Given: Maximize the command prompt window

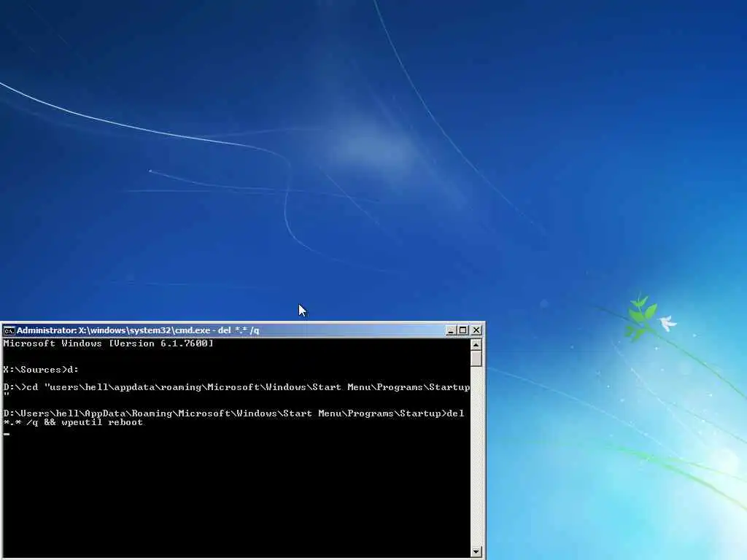Looking at the screenshot, I should coord(463,330).
